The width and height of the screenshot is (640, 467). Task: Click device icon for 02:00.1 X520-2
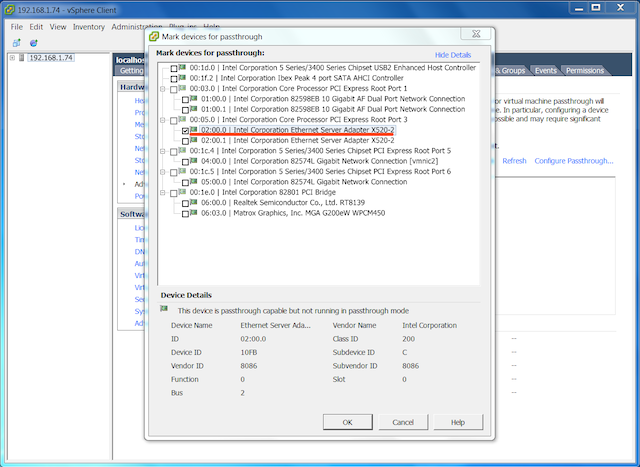click(x=193, y=140)
